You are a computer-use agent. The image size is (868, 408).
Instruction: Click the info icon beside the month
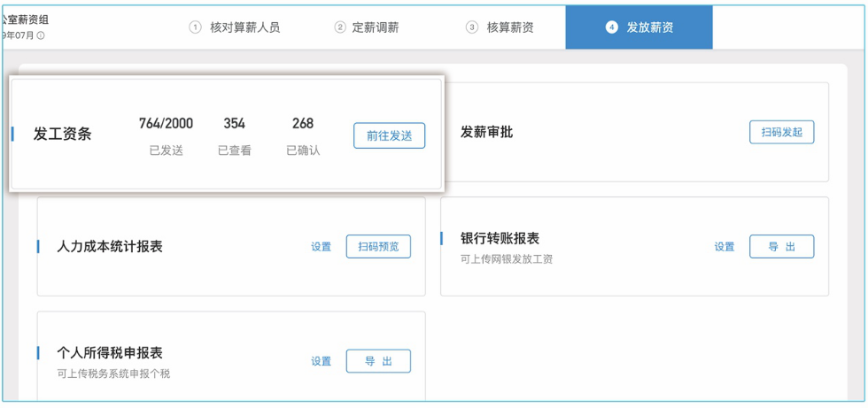pyautogui.click(x=41, y=36)
